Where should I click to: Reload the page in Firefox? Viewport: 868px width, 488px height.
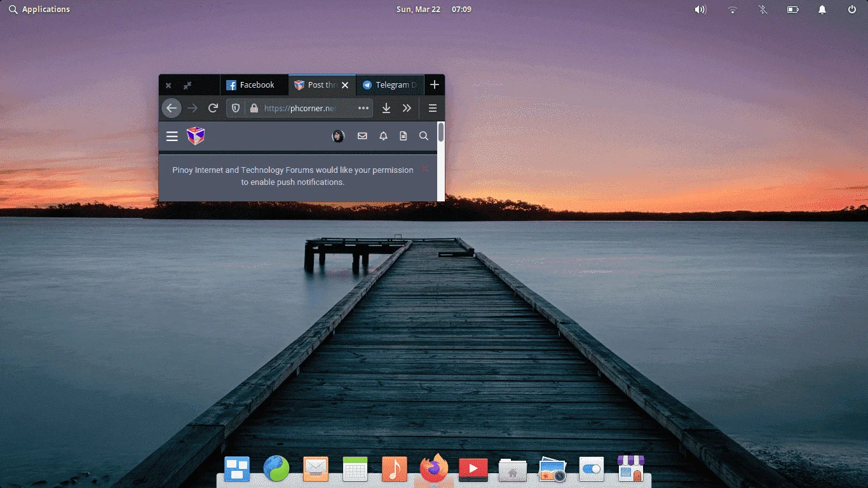214,108
